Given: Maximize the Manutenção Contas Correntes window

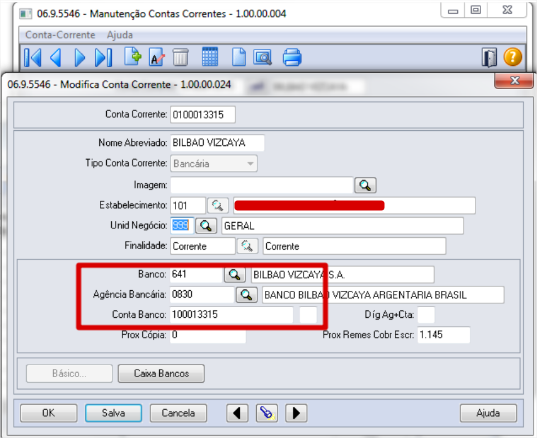Looking at the screenshot, I should point(476,10).
